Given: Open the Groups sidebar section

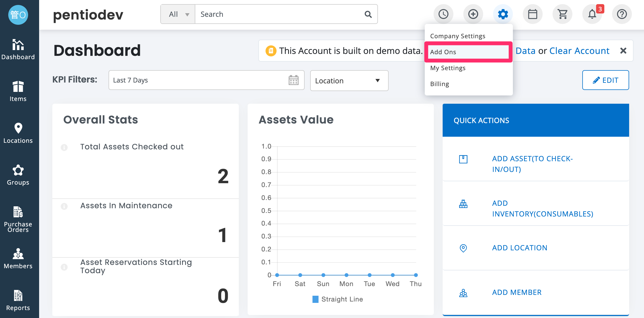Looking at the screenshot, I should pos(18,175).
